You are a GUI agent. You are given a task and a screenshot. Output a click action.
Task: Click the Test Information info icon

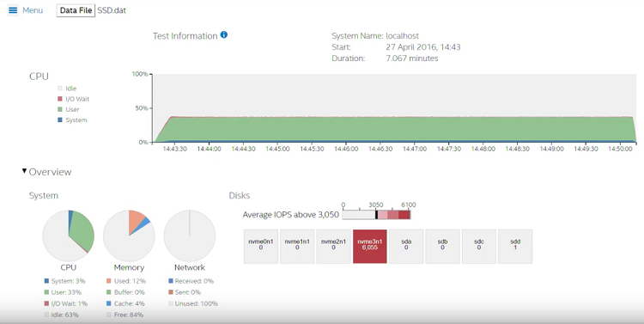coord(224,35)
